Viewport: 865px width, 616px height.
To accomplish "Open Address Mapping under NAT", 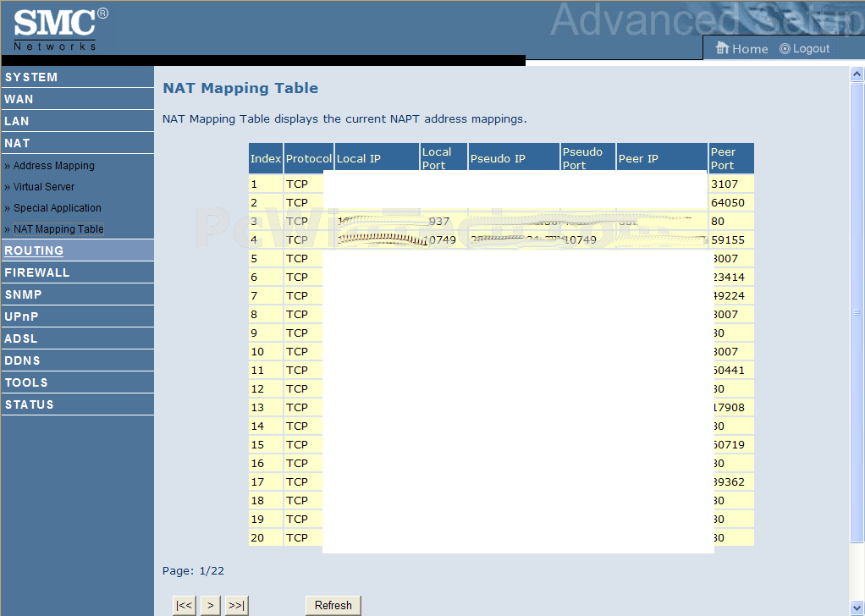I will 53,166.
